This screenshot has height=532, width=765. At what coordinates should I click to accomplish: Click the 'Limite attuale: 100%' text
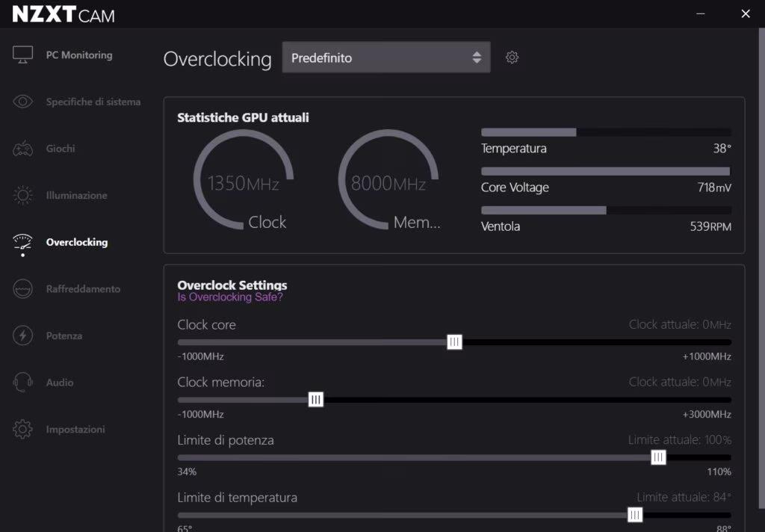[x=680, y=440]
